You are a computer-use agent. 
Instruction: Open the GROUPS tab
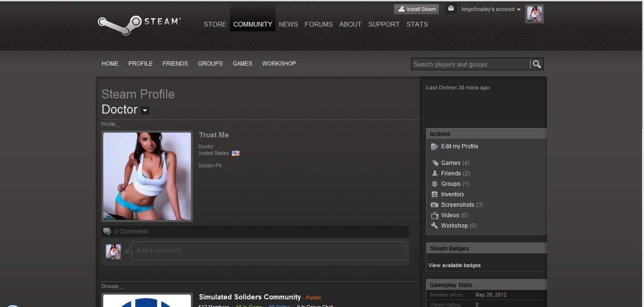(210, 64)
